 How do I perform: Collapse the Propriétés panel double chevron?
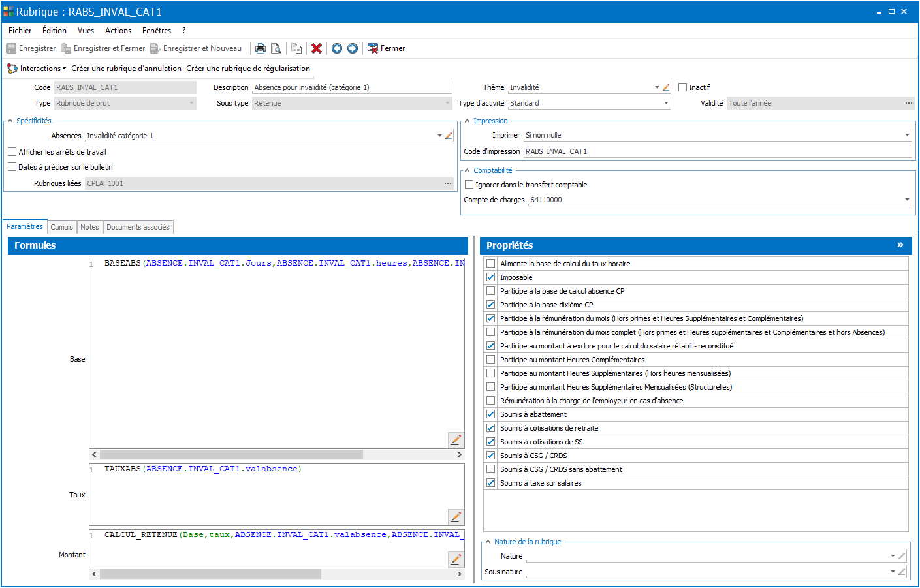pyautogui.click(x=900, y=245)
